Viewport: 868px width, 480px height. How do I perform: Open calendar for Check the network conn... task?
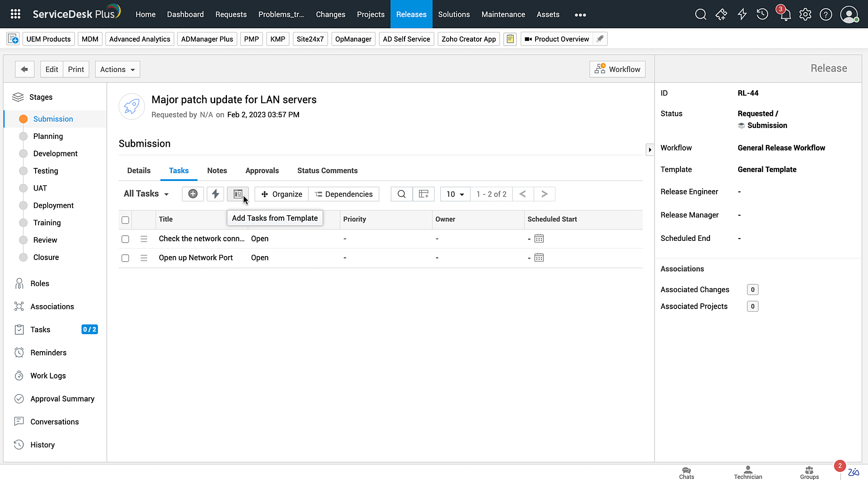pos(539,239)
